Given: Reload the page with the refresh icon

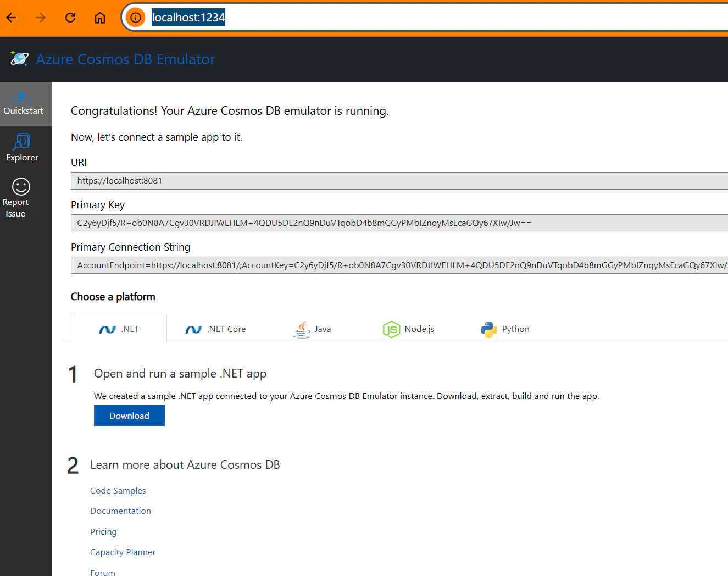Looking at the screenshot, I should pos(70,18).
